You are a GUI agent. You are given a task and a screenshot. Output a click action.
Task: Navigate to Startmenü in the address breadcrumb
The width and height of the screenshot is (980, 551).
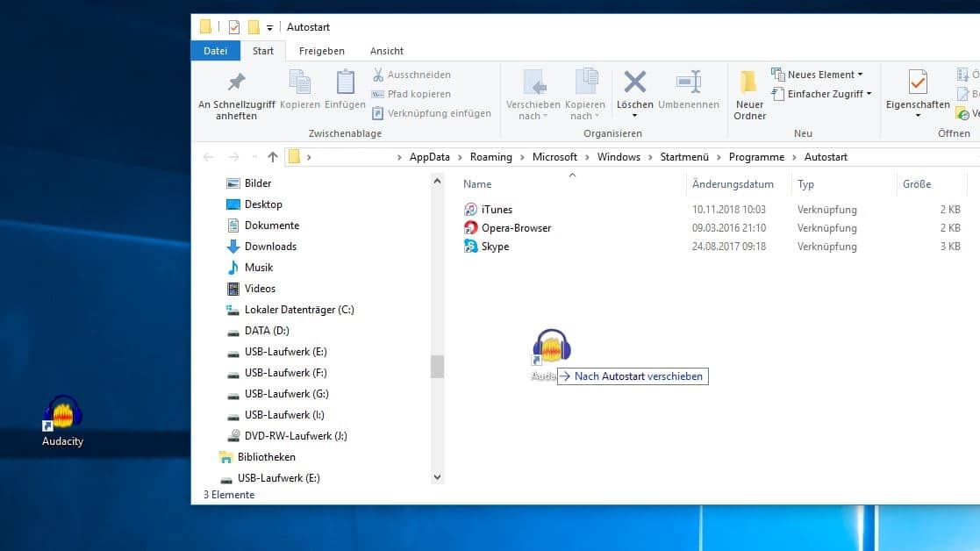(x=686, y=156)
